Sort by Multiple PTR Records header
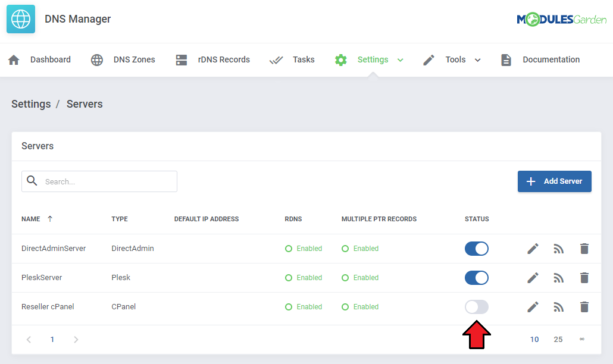 pyautogui.click(x=379, y=219)
